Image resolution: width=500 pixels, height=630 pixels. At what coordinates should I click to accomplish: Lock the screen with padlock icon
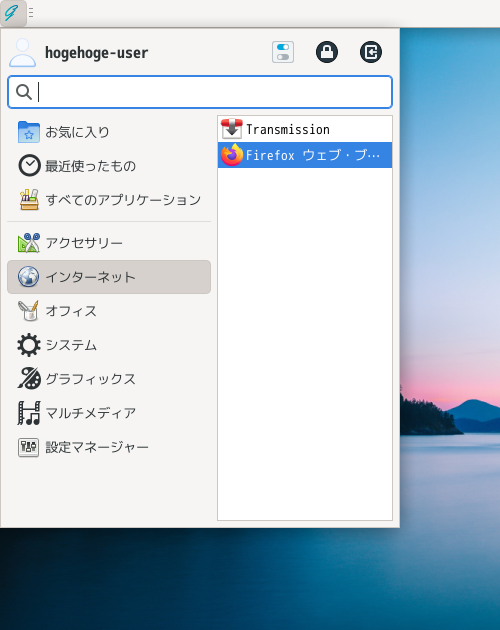coord(327,52)
